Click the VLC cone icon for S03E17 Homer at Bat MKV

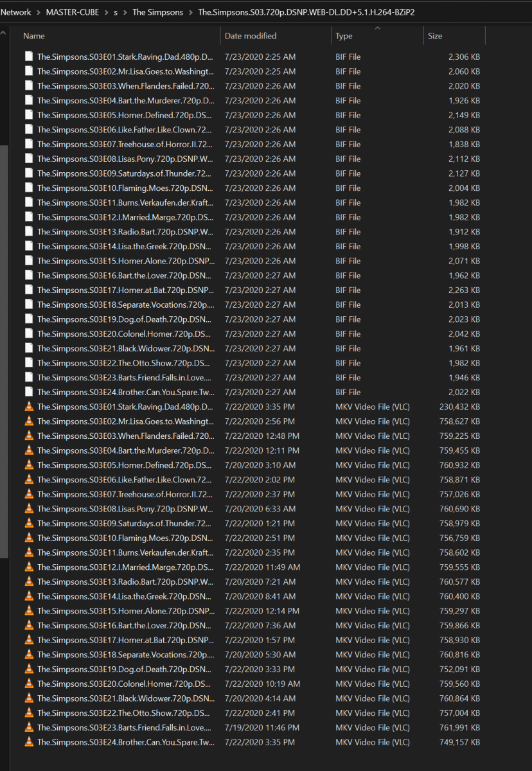29,639
